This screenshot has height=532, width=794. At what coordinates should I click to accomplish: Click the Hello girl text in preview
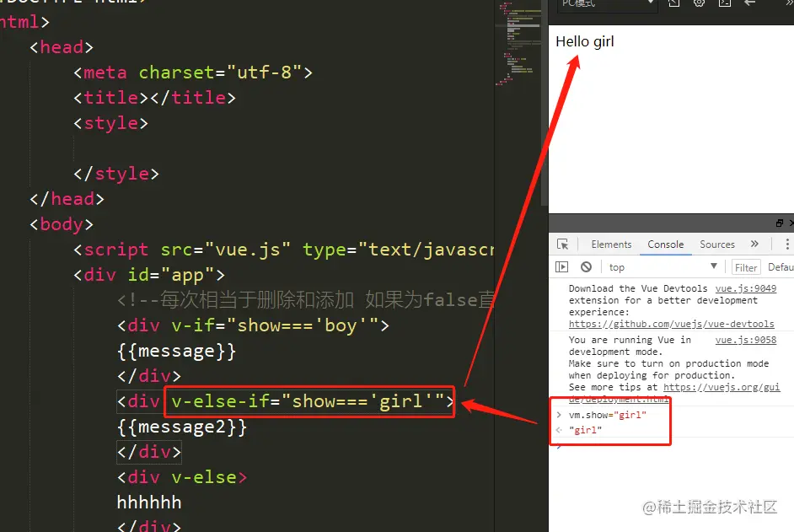[585, 41]
